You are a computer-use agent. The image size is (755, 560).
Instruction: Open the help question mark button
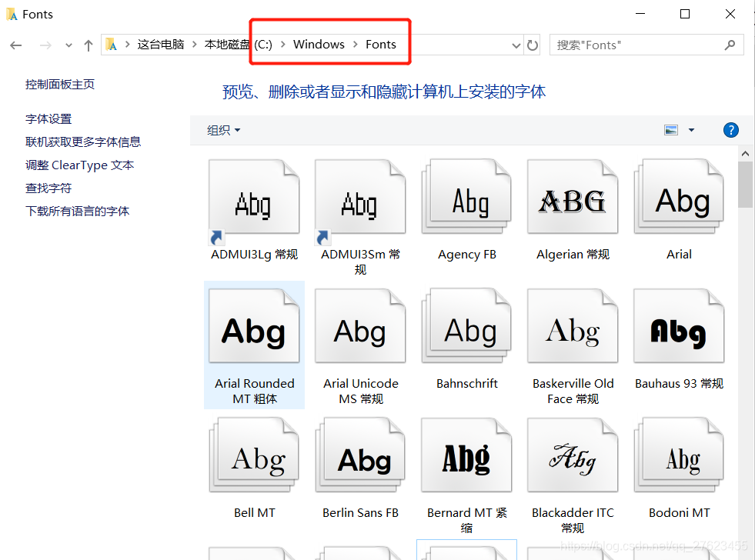(x=731, y=130)
